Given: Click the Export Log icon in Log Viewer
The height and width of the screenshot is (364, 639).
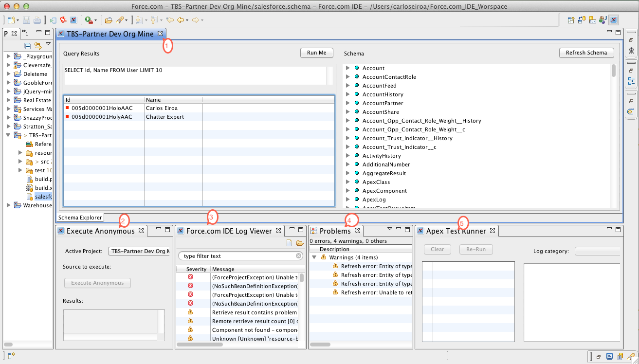Looking at the screenshot, I should [x=289, y=243].
